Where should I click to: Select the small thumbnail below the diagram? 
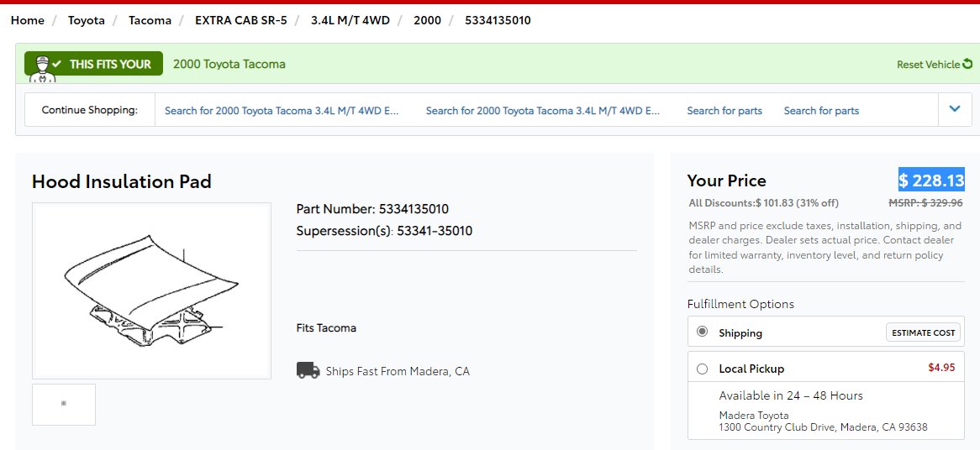pos(64,405)
